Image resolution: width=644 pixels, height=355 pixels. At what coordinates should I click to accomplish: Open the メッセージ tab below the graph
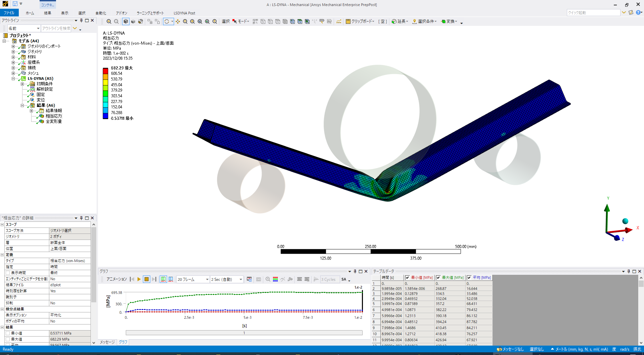click(107, 342)
